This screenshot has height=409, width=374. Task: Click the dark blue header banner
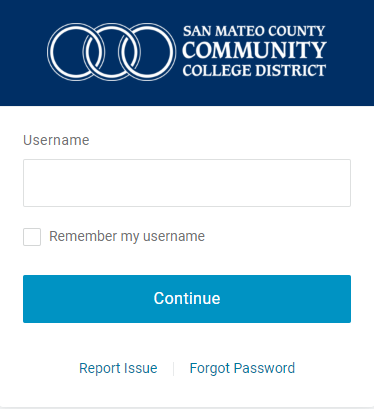click(187, 53)
